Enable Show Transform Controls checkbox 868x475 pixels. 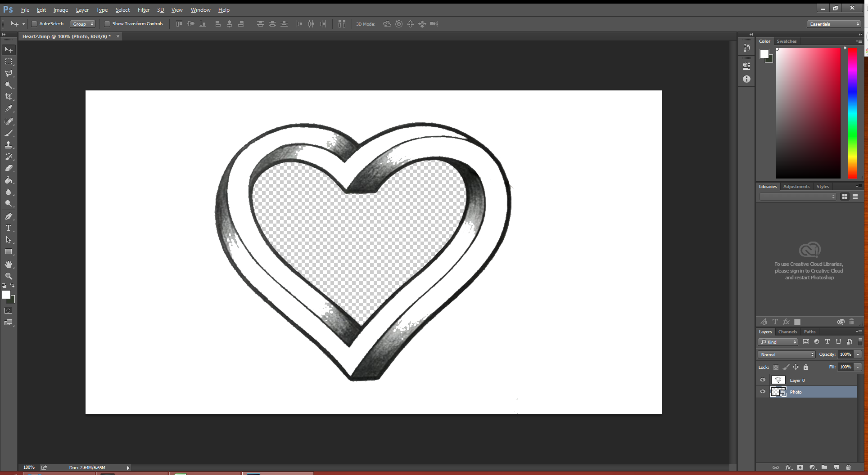point(107,24)
